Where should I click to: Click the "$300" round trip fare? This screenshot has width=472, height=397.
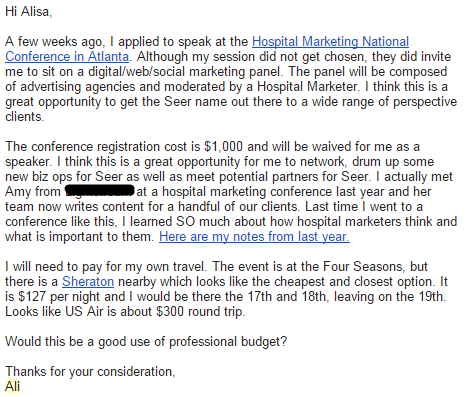point(170,312)
